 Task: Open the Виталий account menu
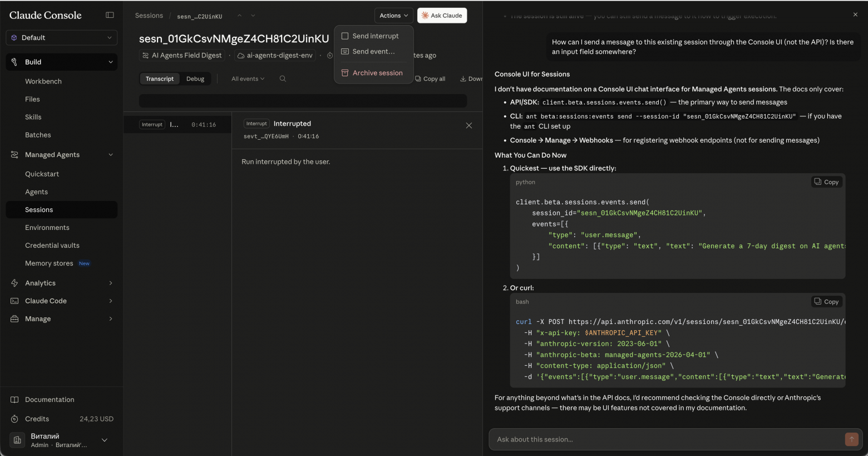pyautogui.click(x=62, y=440)
